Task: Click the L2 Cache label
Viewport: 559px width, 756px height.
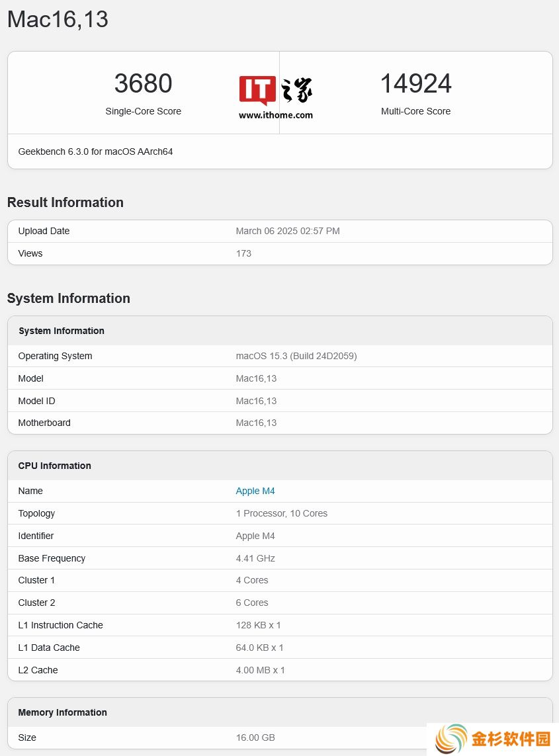Action: (x=38, y=670)
